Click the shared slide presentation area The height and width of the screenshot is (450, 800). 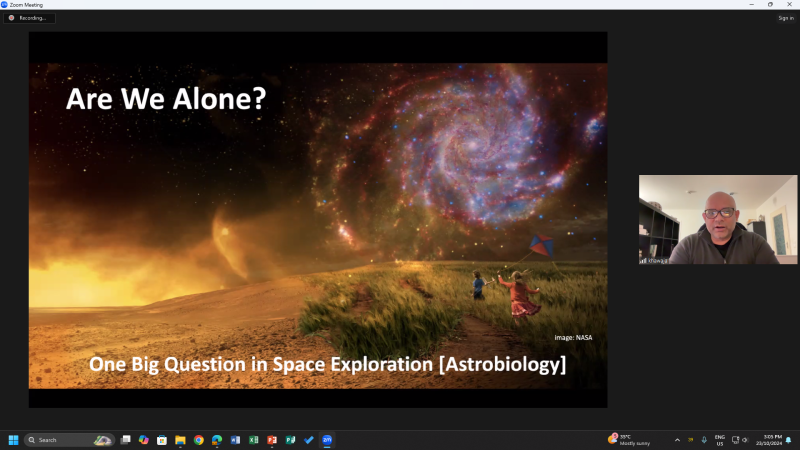coord(318,219)
